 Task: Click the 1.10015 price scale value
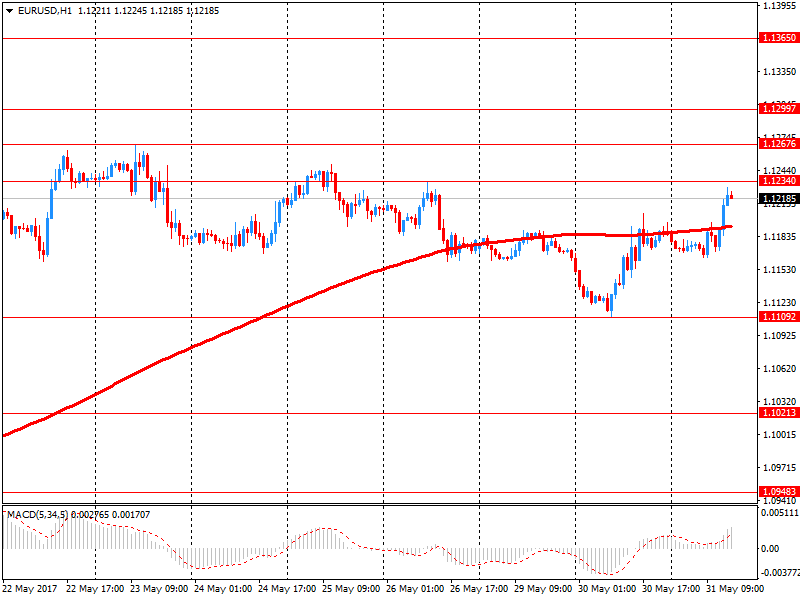(x=779, y=435)
